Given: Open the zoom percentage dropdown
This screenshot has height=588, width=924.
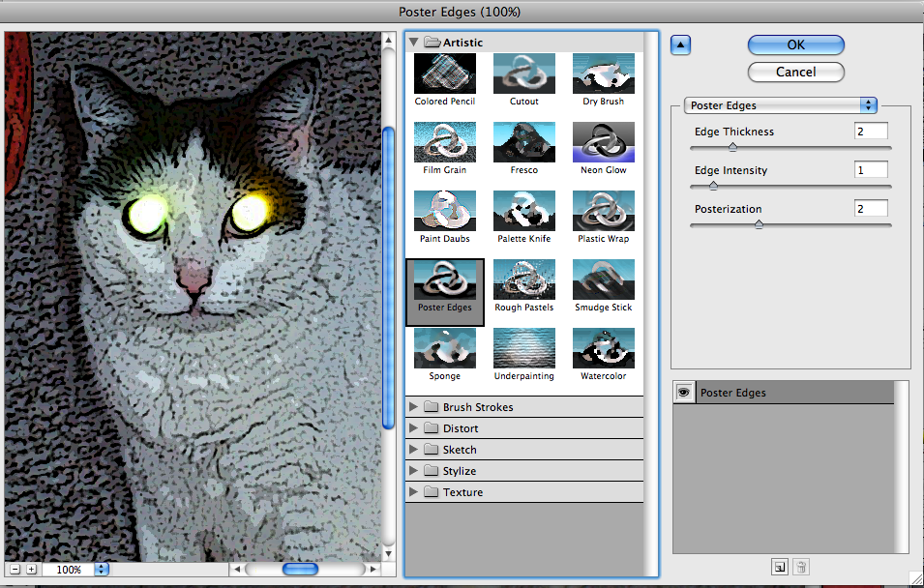Looking at the screenshot, I should (102, 570).
